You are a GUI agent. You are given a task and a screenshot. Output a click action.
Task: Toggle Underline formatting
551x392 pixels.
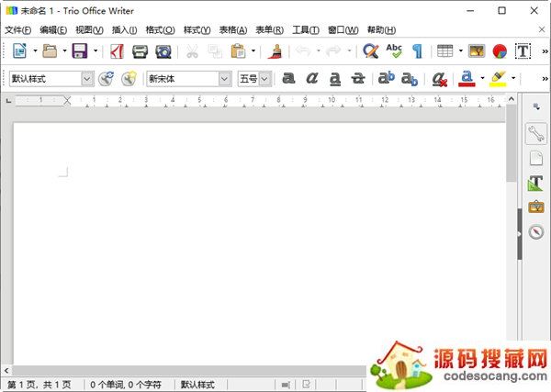335,79
